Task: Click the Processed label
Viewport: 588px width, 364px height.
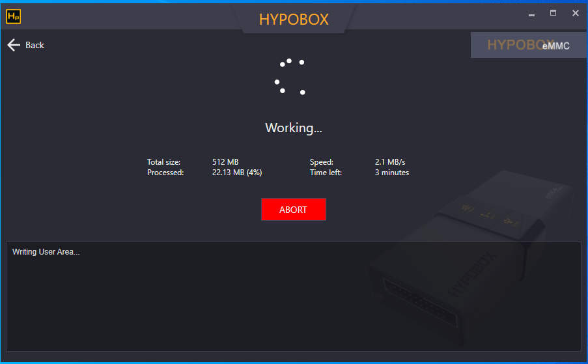Action: point(165,173)
